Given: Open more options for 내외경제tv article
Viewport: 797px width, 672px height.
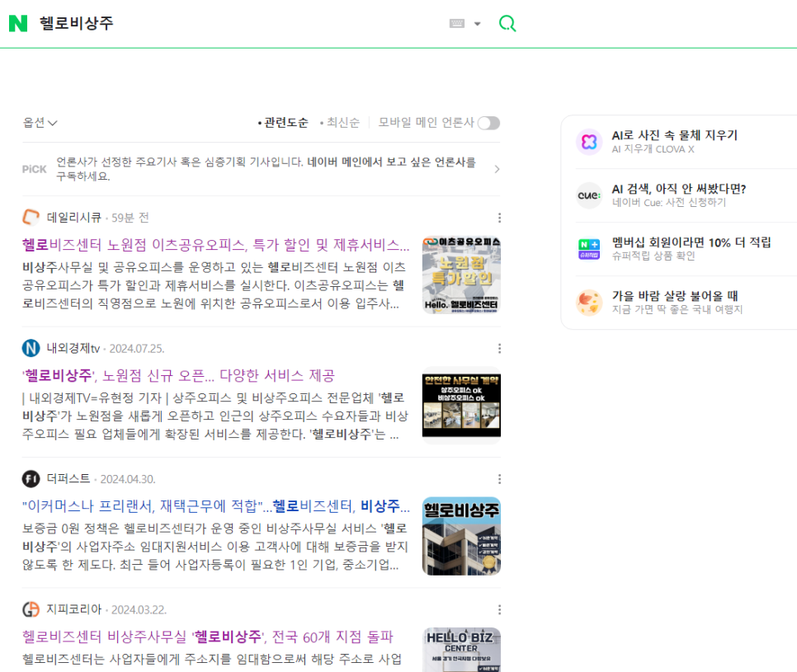Looking at the screenshot, I should click(x=500, y=349).
